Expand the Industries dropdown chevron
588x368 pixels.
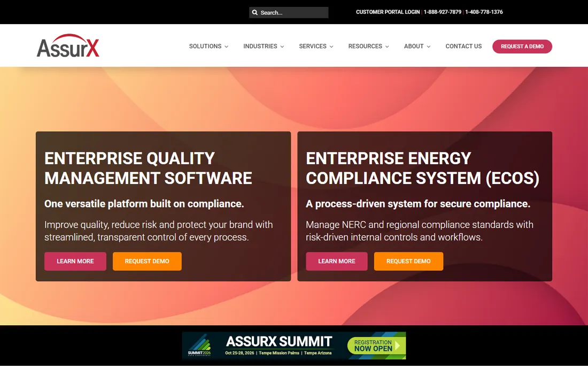point(282,47)
